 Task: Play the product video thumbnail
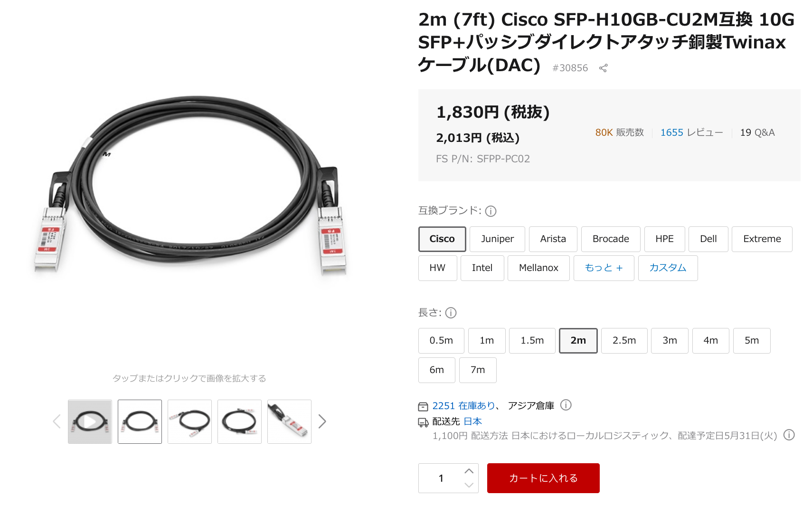(90, 421)
